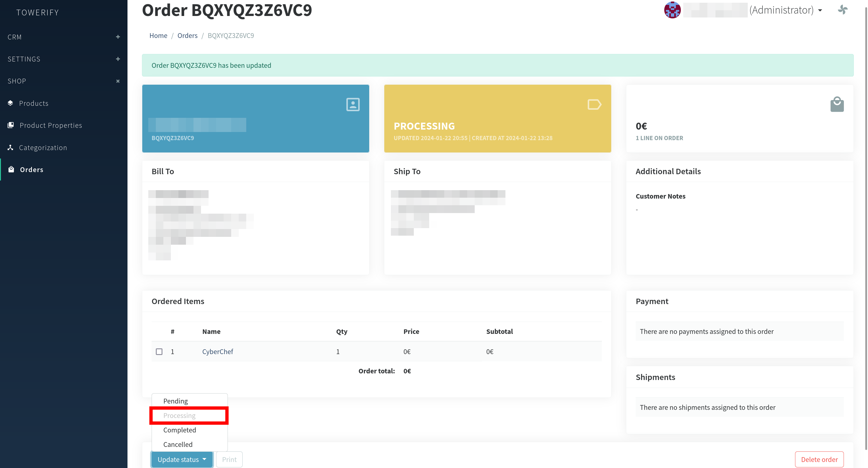868x468 pixels.
Task: Expand the CRM sidebar section
Action: pos(118,37)
